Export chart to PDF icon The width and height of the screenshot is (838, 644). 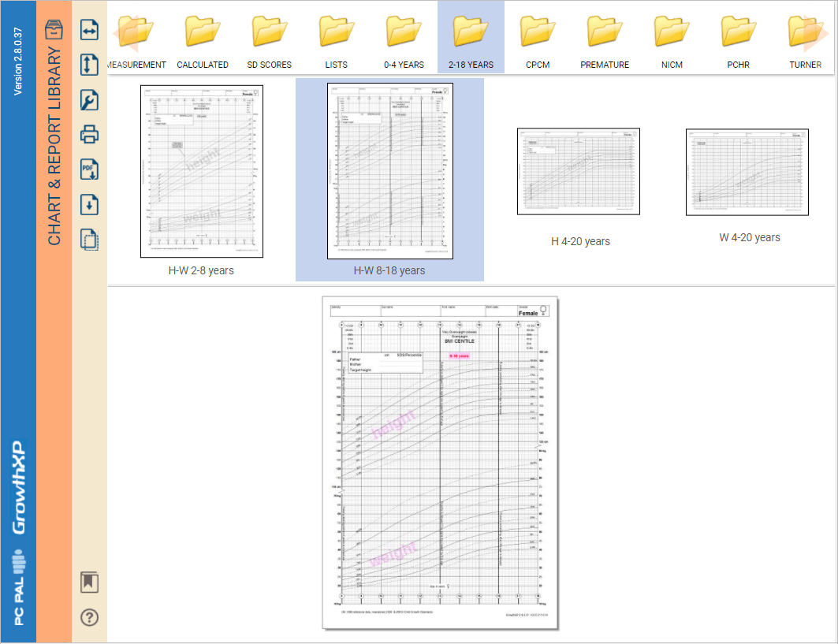[x=89, y=169]
